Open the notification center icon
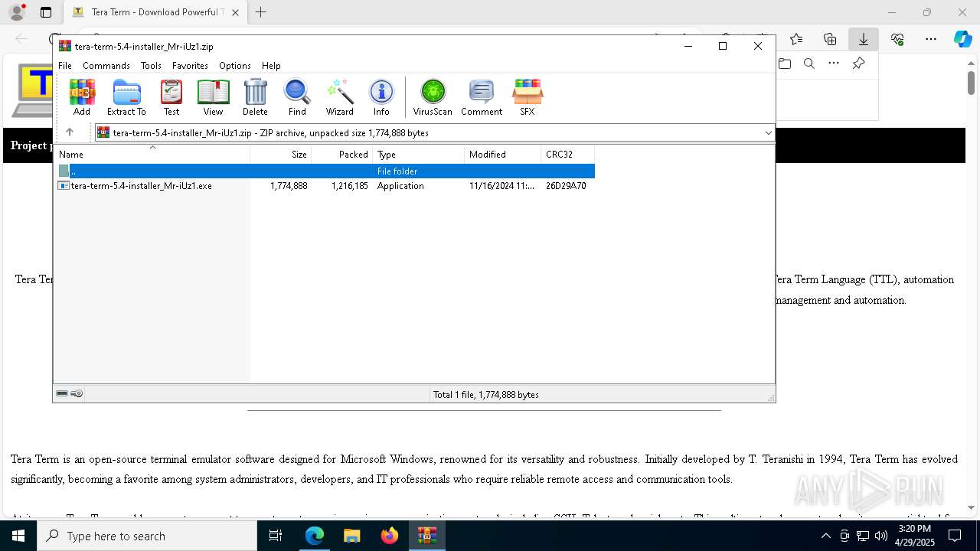980x551 pixels. click(954, 536)
